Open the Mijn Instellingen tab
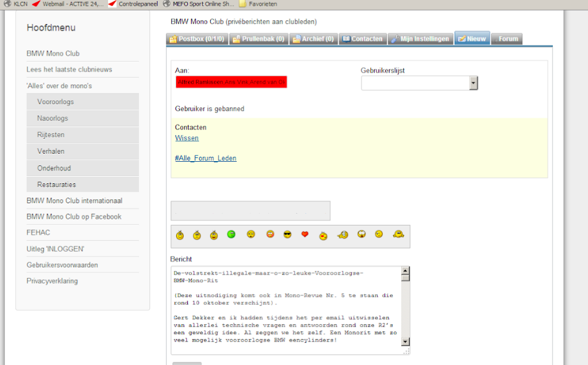The image size is (588, 365). tap(421, 39)
